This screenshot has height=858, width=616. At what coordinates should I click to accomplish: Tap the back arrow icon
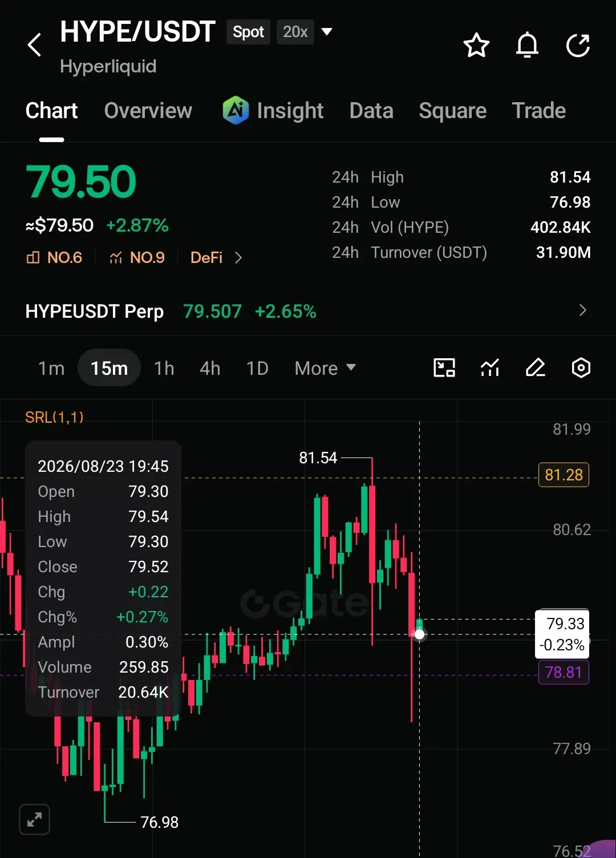[x=34, y=44]
